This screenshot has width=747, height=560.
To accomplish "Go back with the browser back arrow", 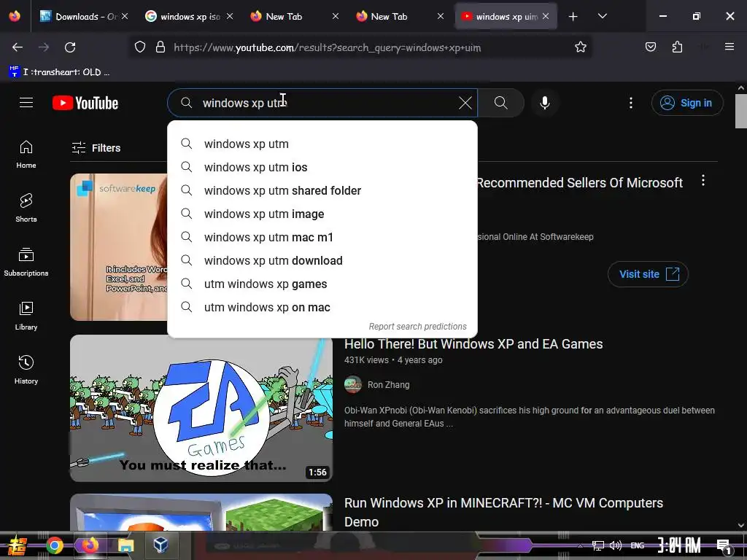I will [18, 47].
